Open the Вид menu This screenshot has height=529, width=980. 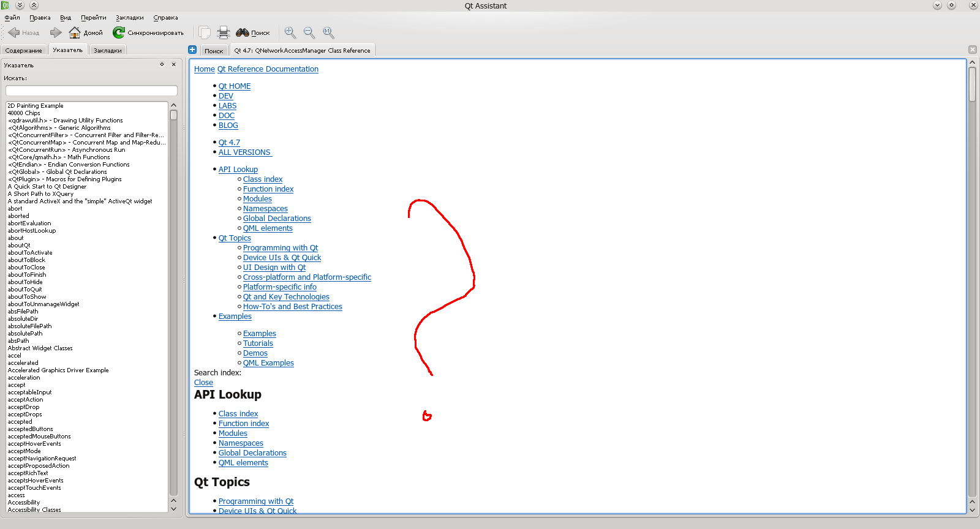tap(66, 18)
